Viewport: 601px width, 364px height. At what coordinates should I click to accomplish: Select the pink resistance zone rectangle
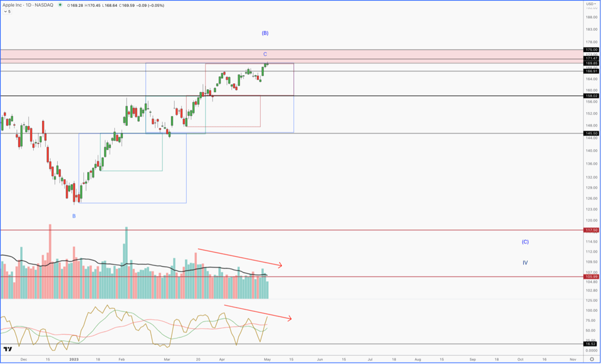point(291,56)
